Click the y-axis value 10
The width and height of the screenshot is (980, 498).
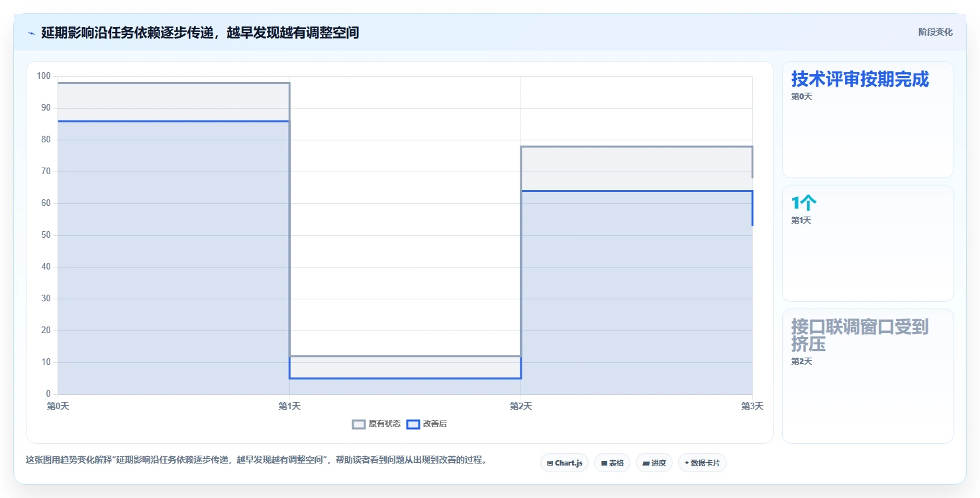[46, 362]
